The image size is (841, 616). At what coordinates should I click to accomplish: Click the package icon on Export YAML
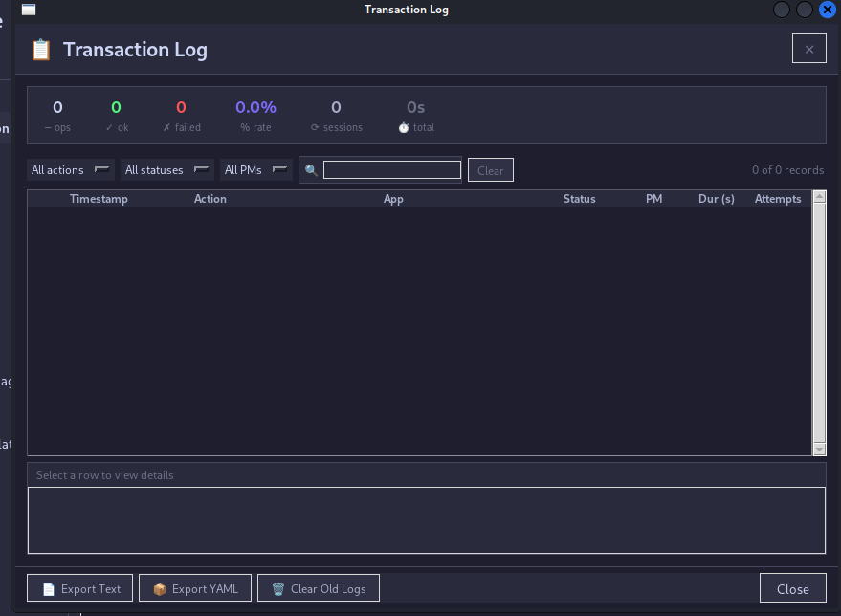158,587
